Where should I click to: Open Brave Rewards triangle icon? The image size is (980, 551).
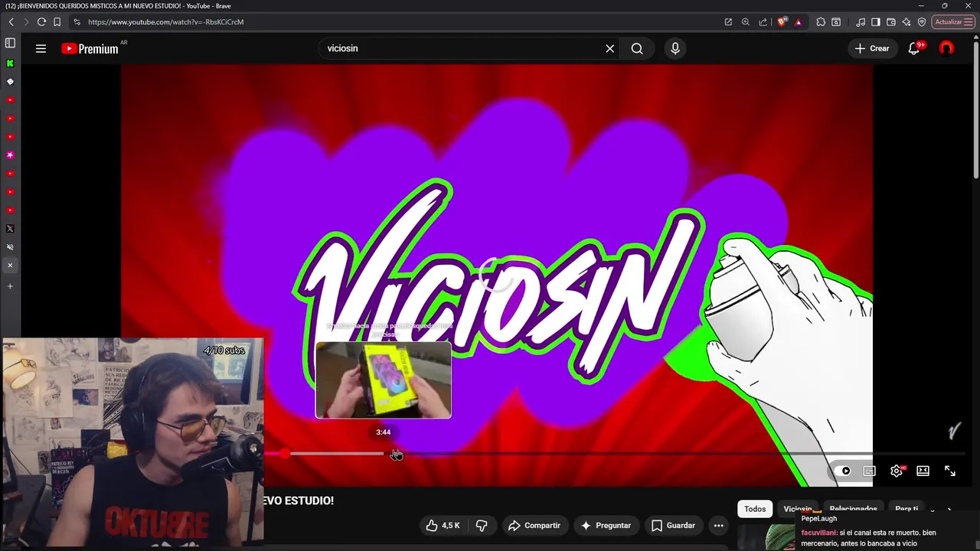click(799, 22)
